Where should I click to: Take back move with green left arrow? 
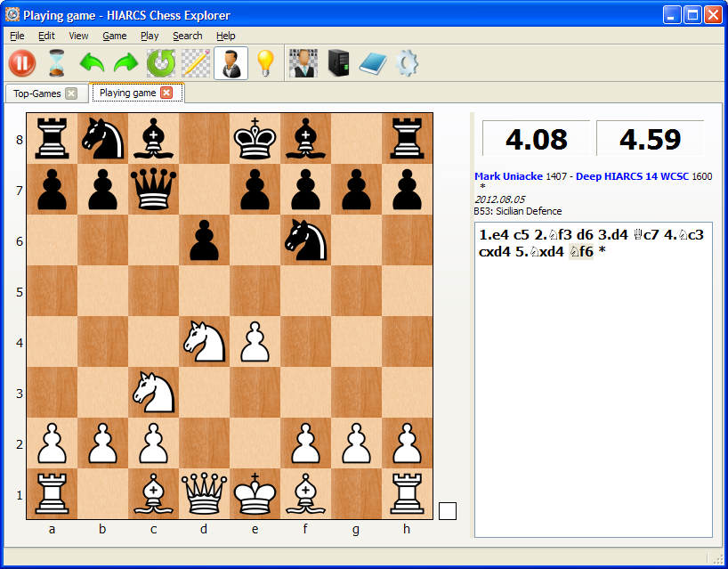(x=92, y=63)
